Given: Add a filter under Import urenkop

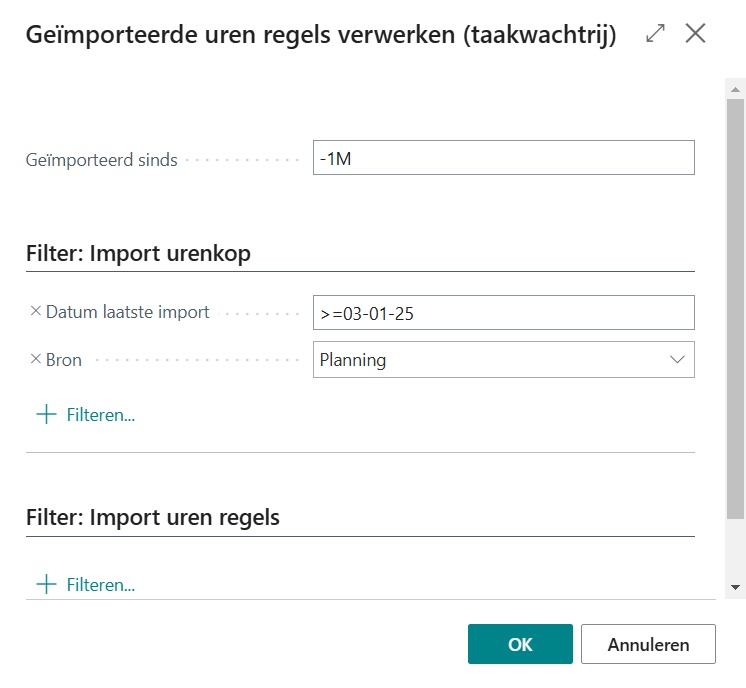Looking at the screenshot, I should 86,415.
